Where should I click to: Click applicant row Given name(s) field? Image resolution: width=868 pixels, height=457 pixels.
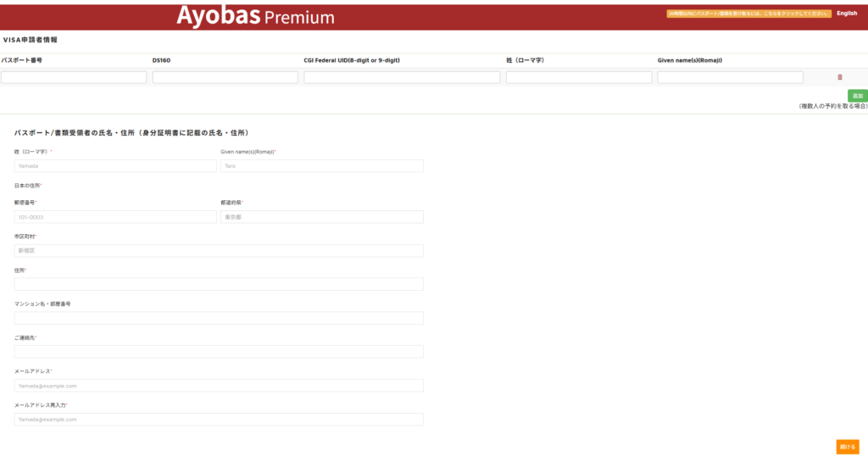(x=730, y=77)
